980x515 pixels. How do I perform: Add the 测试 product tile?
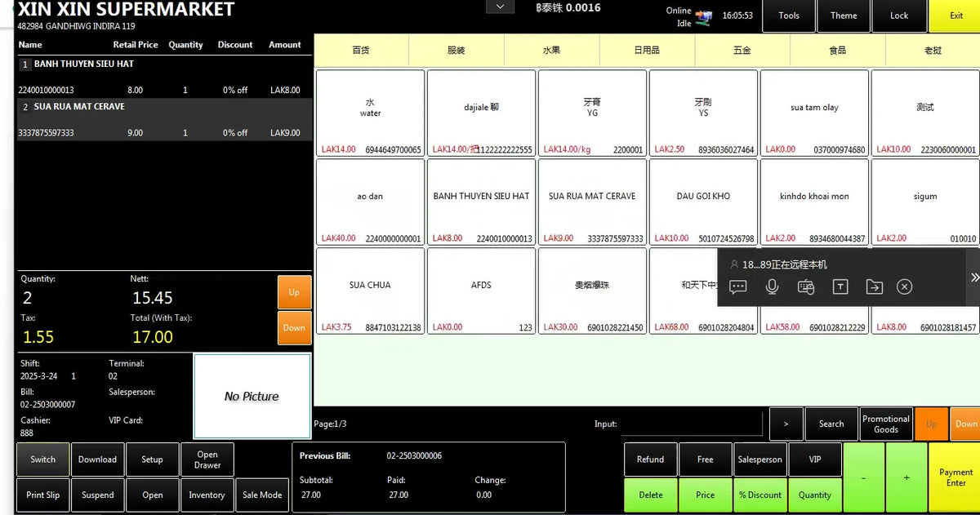click(925, 113)
